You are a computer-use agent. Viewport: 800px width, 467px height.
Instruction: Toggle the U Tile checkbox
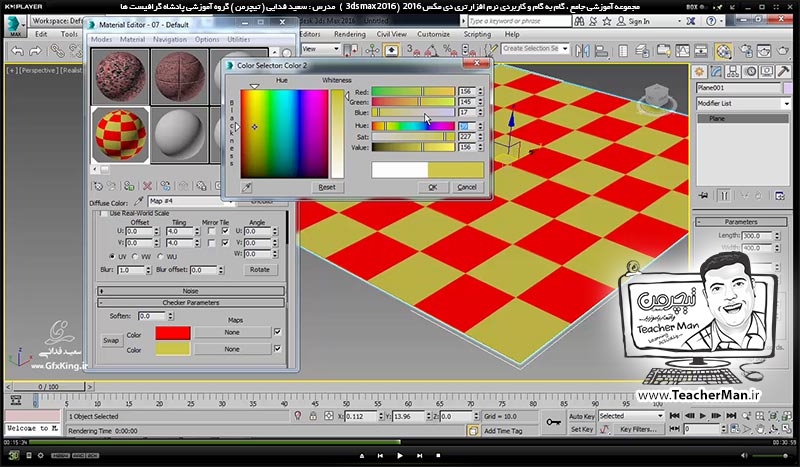tap(225, 231)
